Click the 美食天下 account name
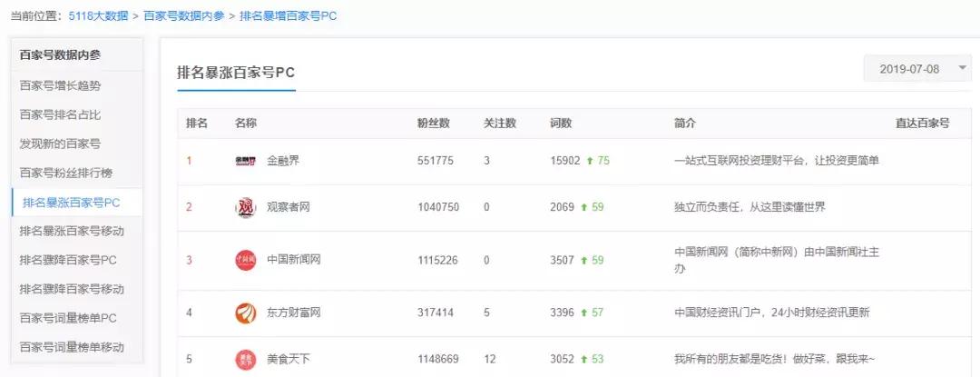Screen dimensions: 980x377 pos(289,360)
